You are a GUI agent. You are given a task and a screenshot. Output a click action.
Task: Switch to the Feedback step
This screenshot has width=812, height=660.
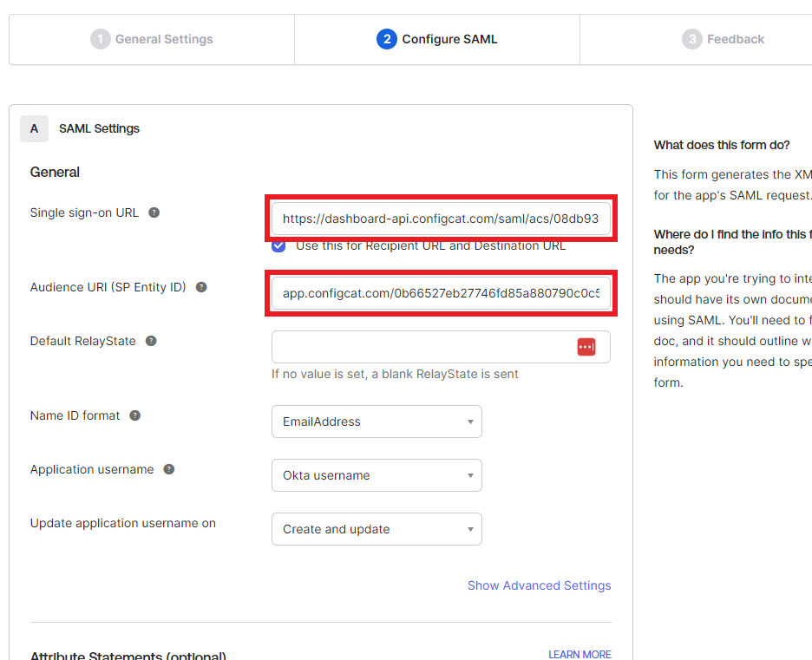coord(723,39)
